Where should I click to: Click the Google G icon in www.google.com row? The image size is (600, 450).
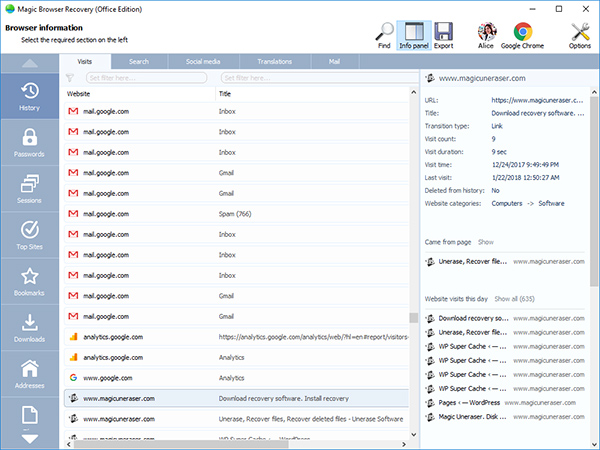point(73,378)
